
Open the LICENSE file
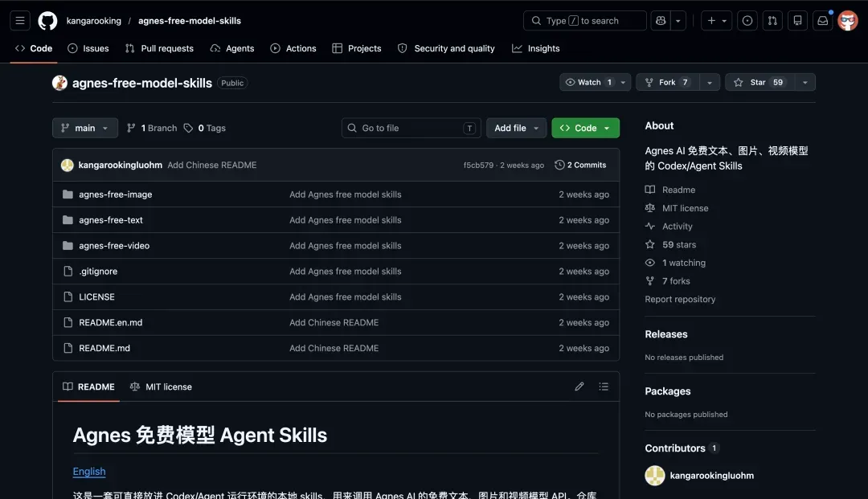(x=96, y=297)
